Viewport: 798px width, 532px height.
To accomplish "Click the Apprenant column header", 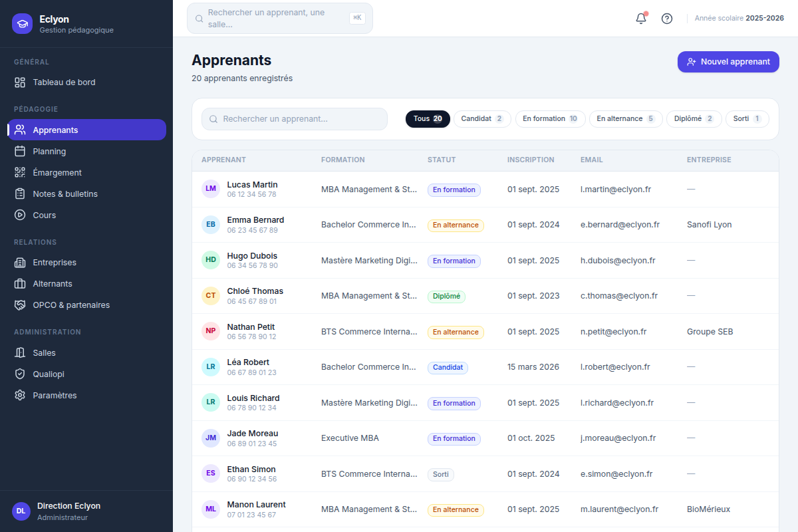I will [223, 160].
